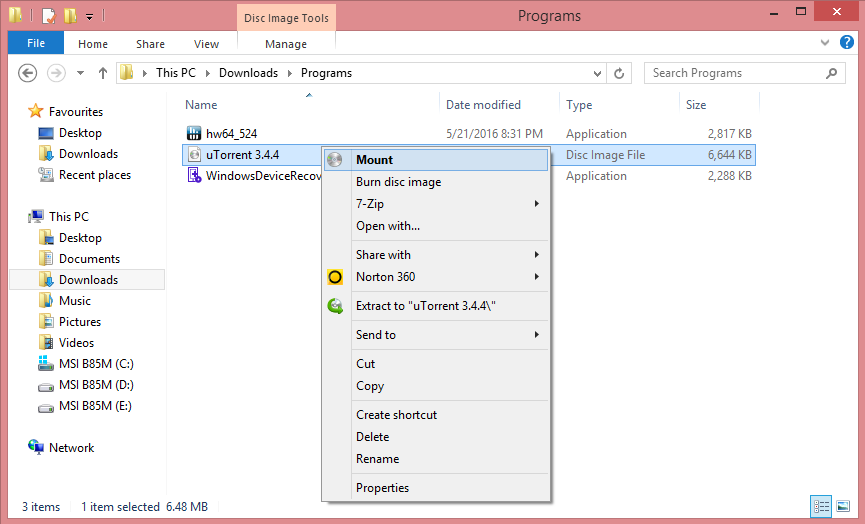Select Videos in navigation pane
Viewport: 865px width, 524px height.
[x=76, y=343]
